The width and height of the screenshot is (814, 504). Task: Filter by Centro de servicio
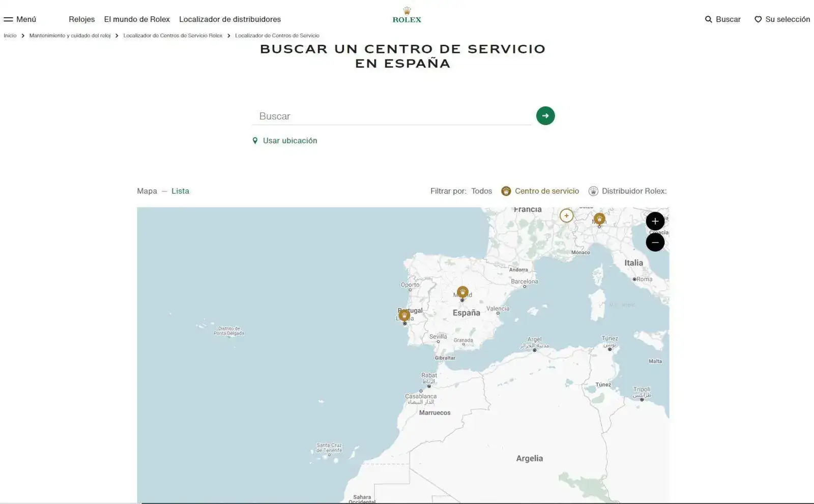[x=547, y=191]
